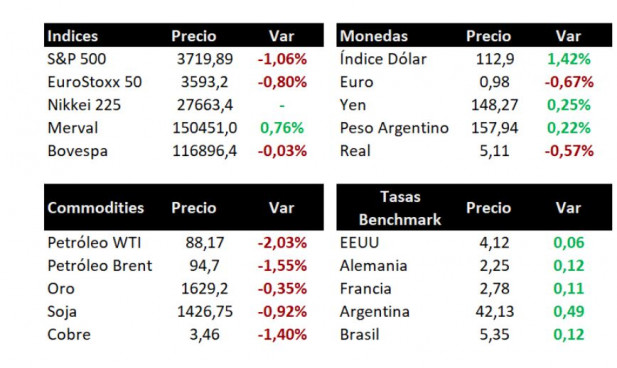The width and height of the screenshot is (617, 368).
Task: Click the Petróleo Brent price 94,7
Action: (205, 266)
